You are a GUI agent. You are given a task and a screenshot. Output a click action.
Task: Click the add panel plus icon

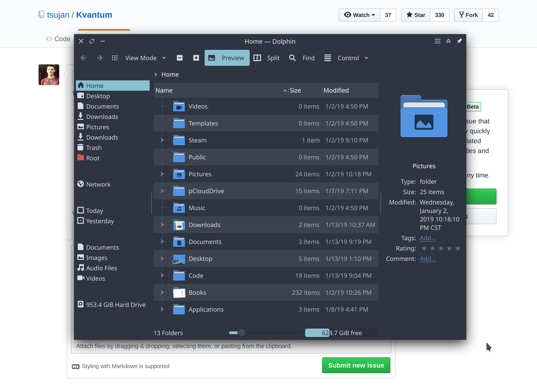coord(196,58)
